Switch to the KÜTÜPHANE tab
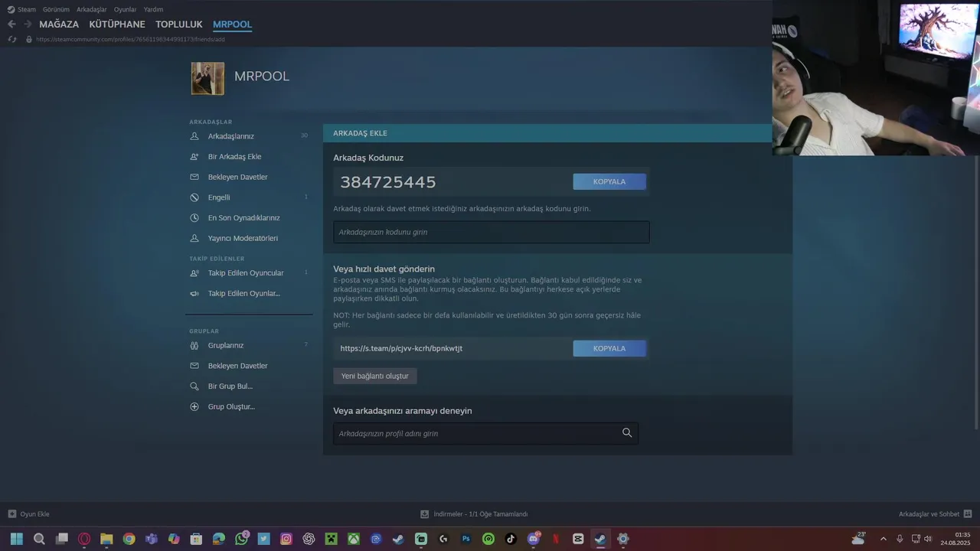Screen dimensions: 980x551 pos(117,24)
